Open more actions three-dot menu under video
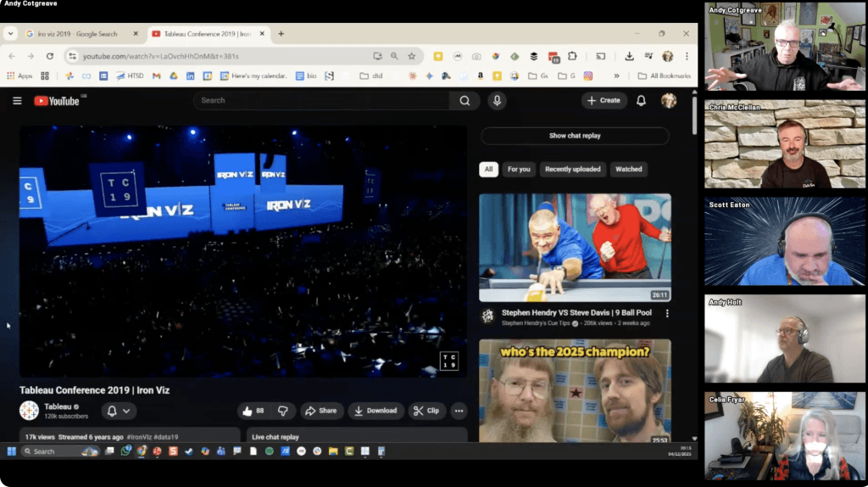868x487 pixels. click(459, 411)
